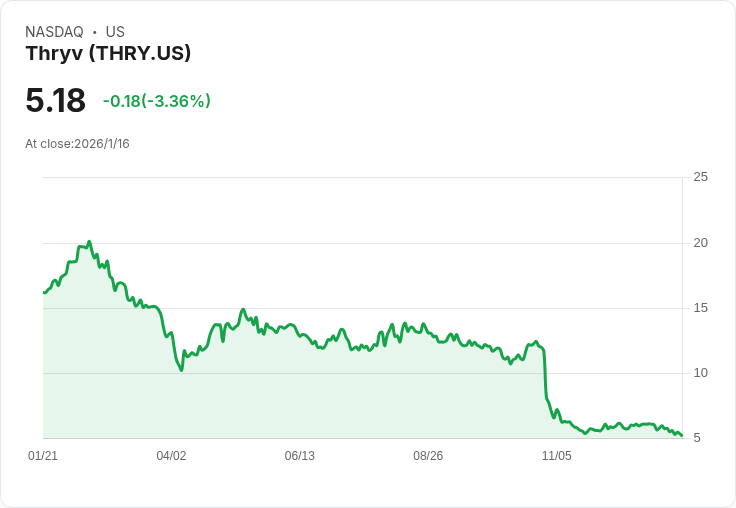Screen dimensions: 736x508
Task: Click the 15 value on the price axis
Action: coord(700,308)
